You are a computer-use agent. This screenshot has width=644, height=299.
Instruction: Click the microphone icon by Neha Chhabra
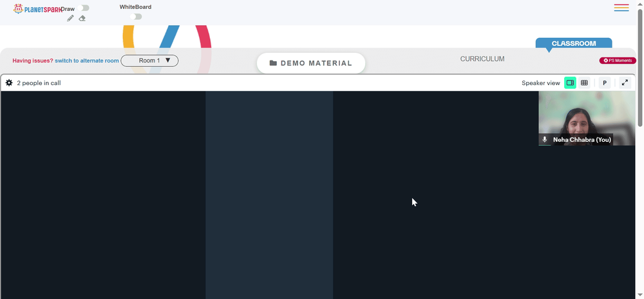(545, 140)
